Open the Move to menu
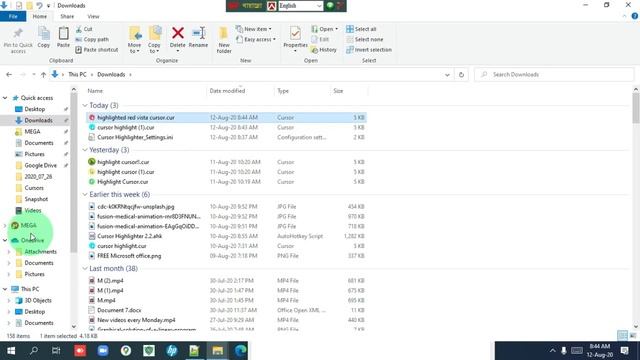The height and width of the screenshot is (360, 640). 134,40
